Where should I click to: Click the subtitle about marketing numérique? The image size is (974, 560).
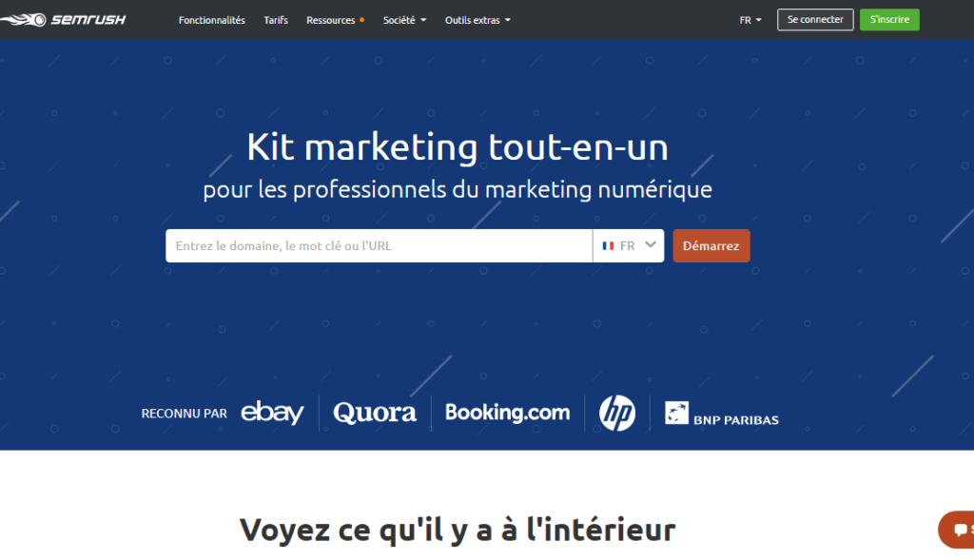coord(458,190)
